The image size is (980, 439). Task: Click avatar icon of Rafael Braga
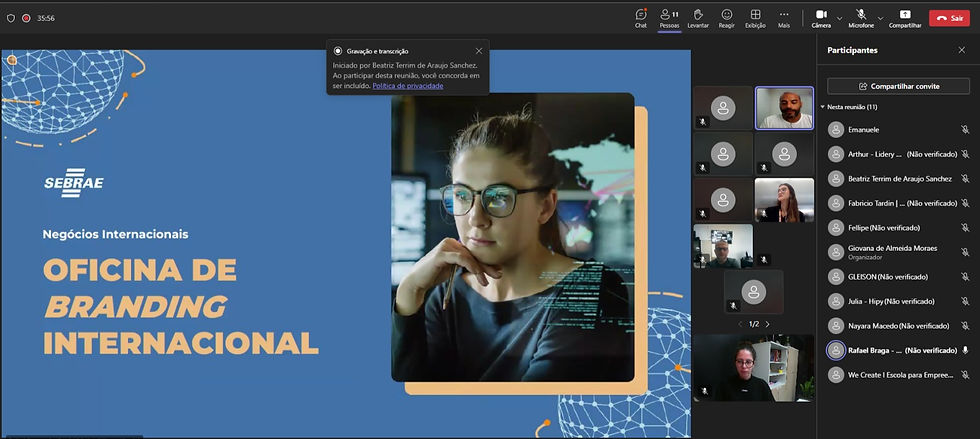click(x=836, y=350)
